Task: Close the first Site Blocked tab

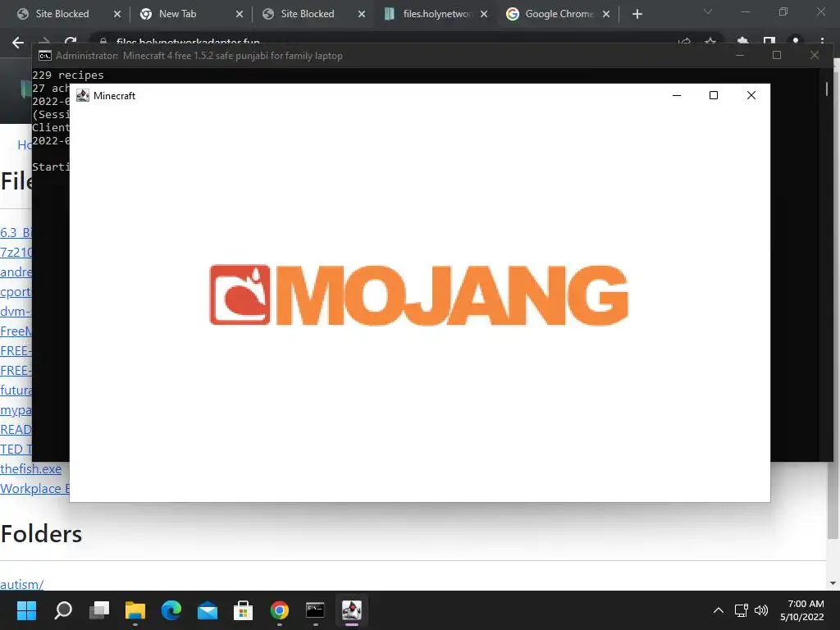Action: click(117, 14)
